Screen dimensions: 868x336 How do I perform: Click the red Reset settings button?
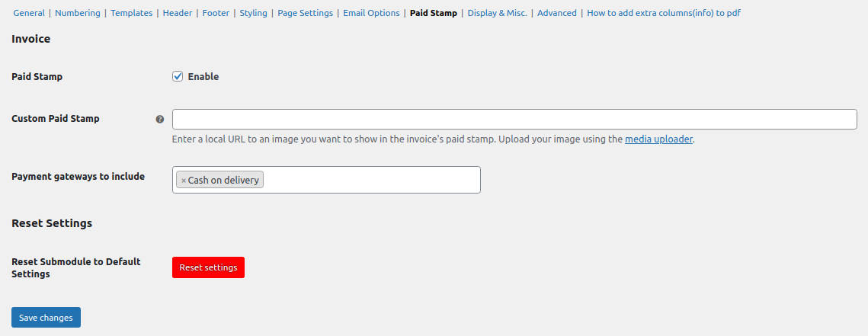tap(208, 267)
